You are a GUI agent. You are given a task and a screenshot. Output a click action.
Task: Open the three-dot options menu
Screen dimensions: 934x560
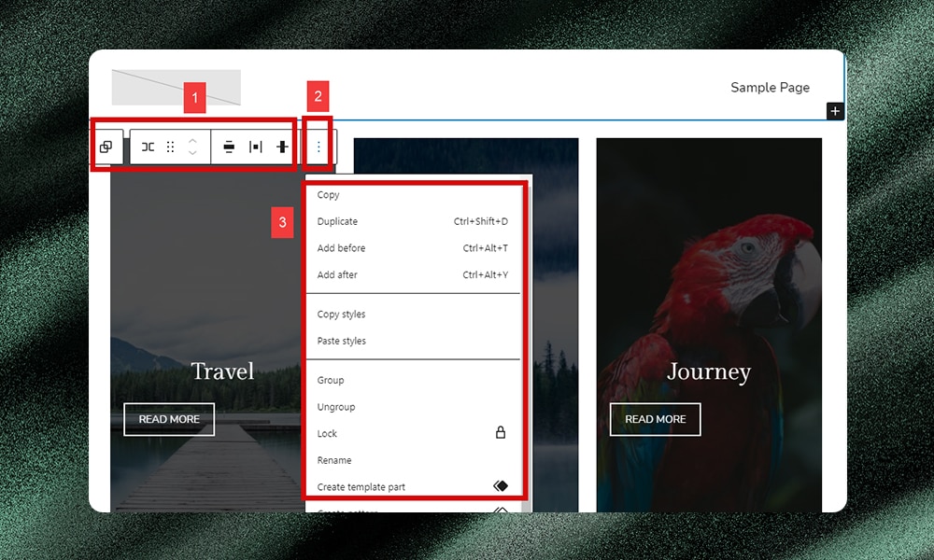click(318, 147)
